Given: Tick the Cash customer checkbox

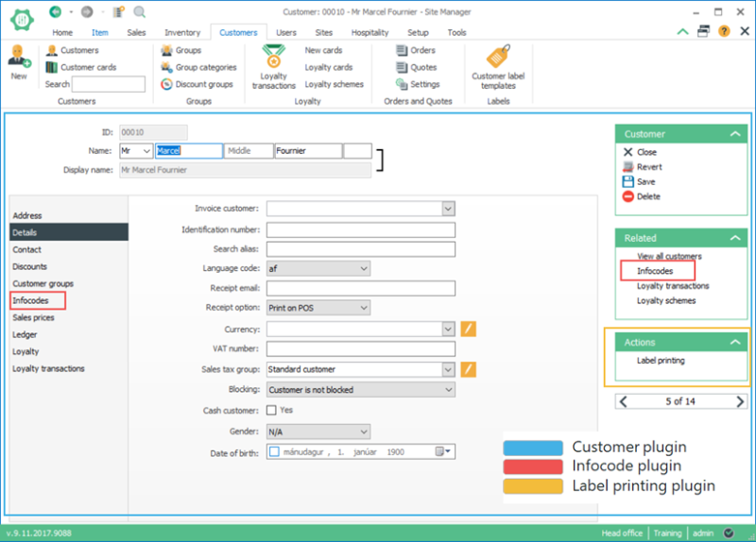Looking at the screenshot, I should [x=272, y=411].
